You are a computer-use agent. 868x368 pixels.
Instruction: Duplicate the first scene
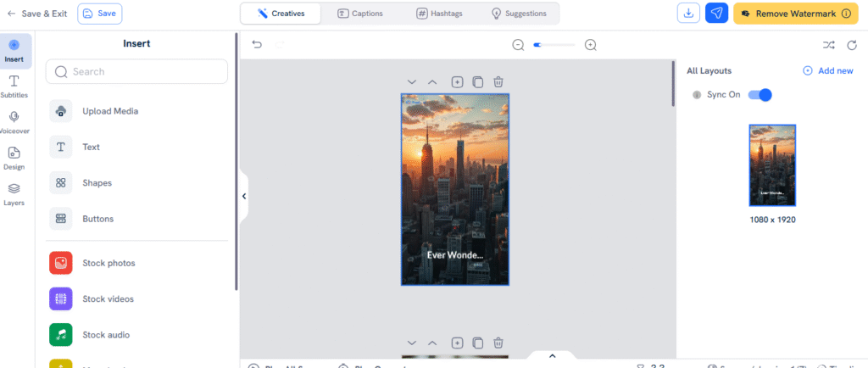478,82
